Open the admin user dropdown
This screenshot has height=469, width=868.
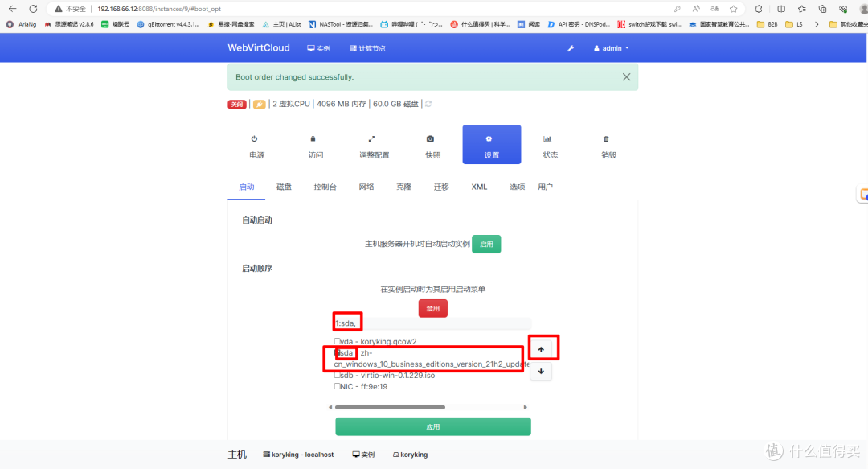[612, 48]
